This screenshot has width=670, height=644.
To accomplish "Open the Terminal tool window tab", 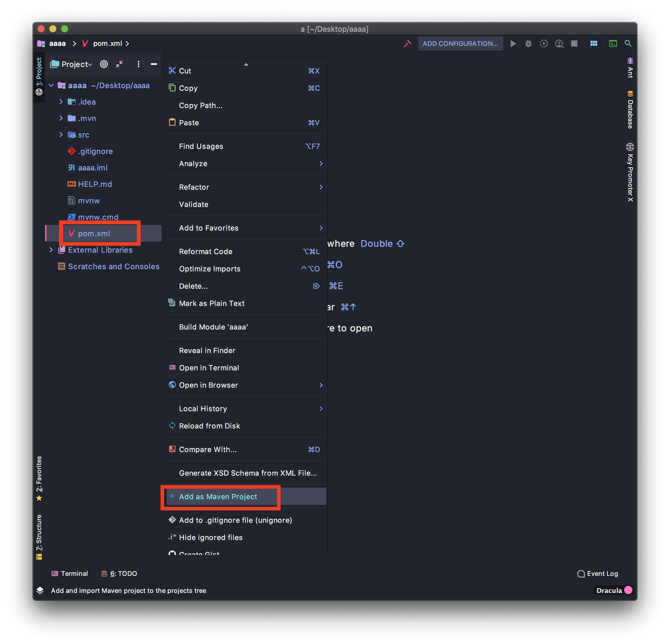I will click(69, 573).
